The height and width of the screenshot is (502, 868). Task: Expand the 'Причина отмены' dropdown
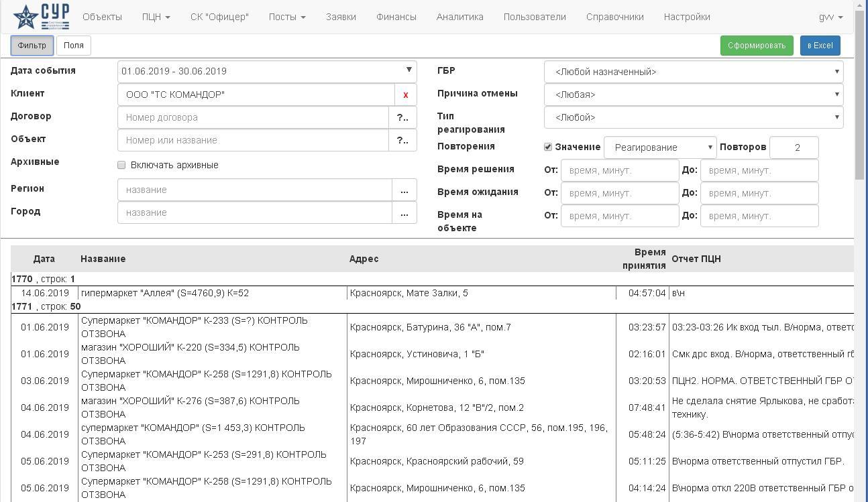click(694, 95)
